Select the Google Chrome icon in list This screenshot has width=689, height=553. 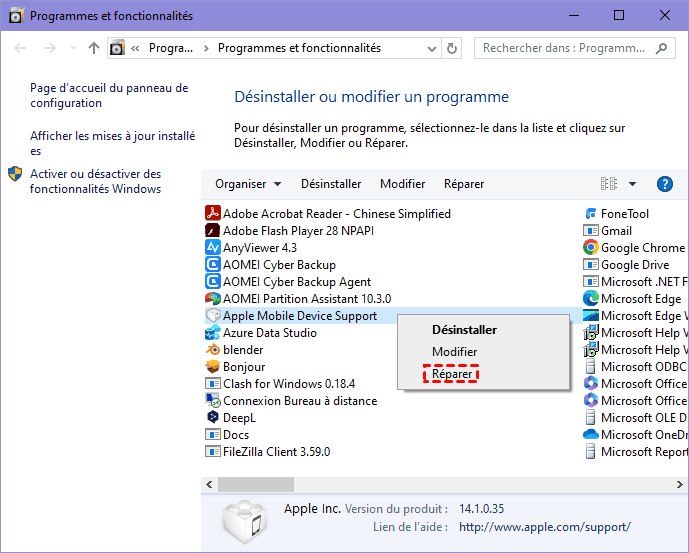[591, 247]
